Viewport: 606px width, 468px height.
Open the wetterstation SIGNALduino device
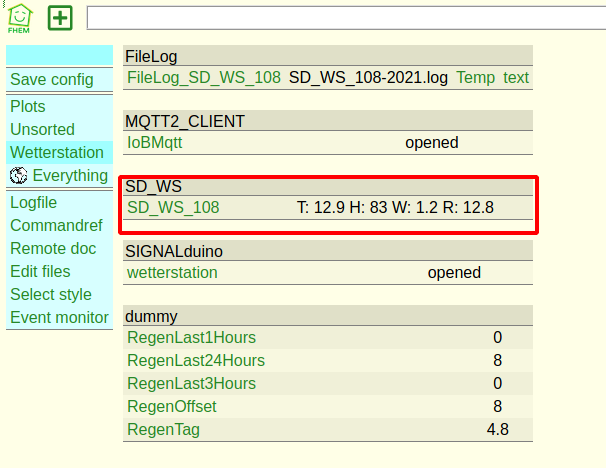(x=172, y=272)
